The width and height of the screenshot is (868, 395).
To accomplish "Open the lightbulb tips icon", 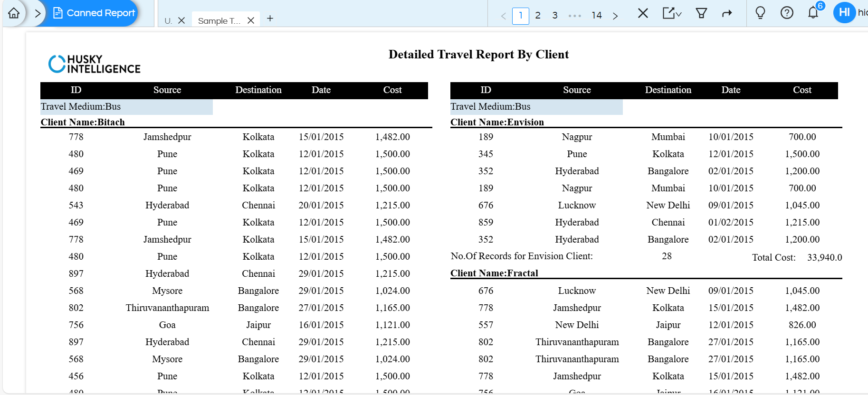I will tap(761, 13).
